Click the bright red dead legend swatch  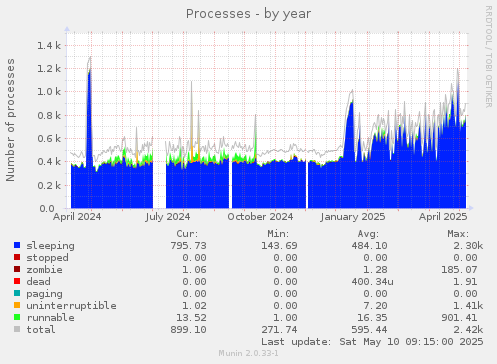(17, 281)
